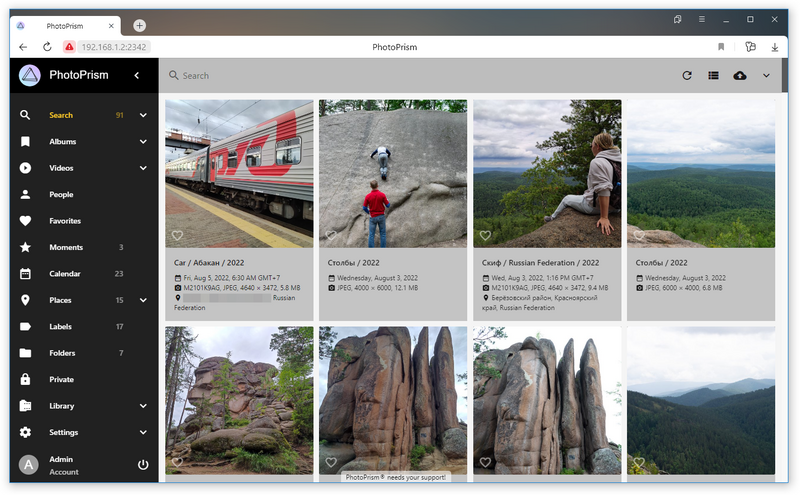This screenshot has width=800, height=495.
Task: Click the Library film icon
Action: point(25,406)
